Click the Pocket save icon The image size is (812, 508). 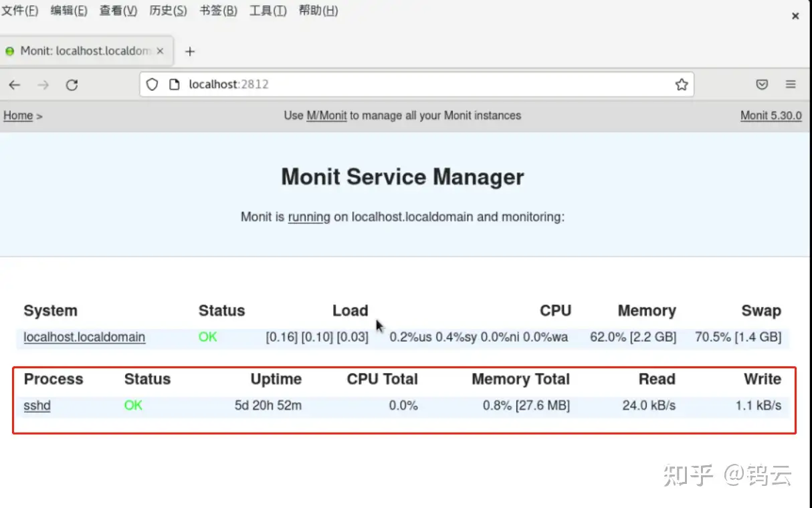(x=762, y=85)
